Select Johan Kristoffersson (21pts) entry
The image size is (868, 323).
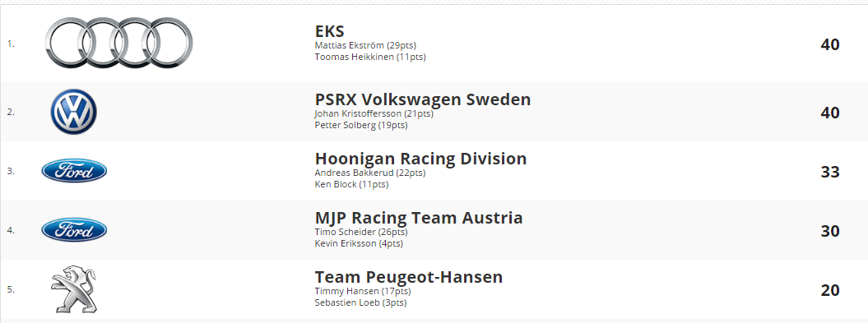(x=374, y=114)
